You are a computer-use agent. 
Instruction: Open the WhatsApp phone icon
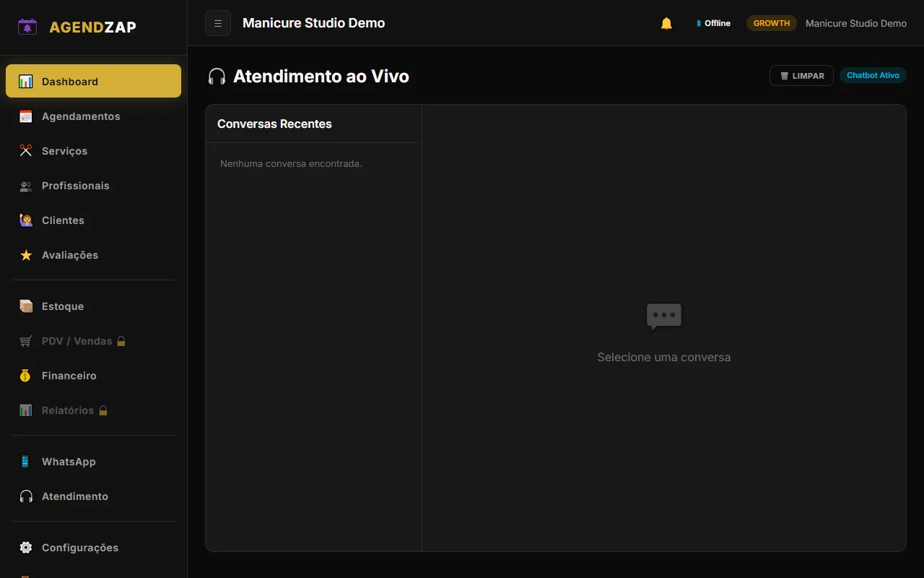pyautogui.click(x=26, y=462)
